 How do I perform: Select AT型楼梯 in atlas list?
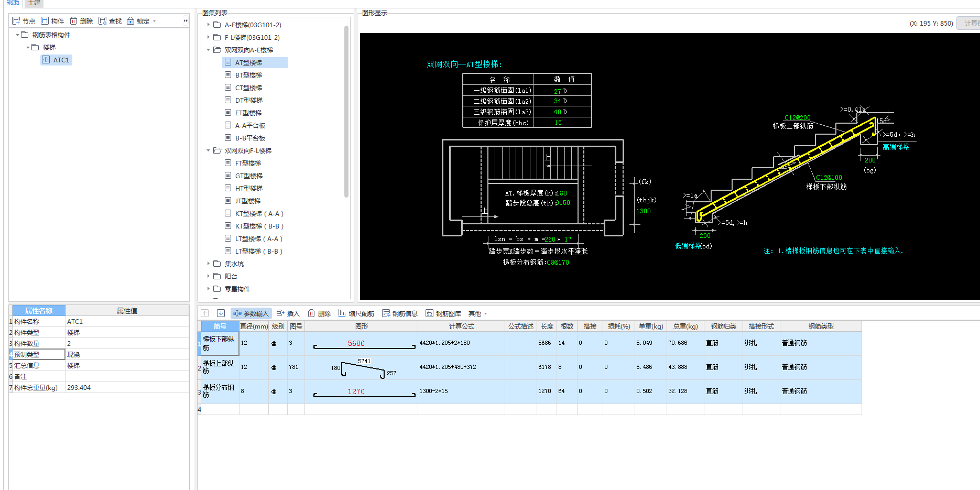pyautogui.click(x=255, y=62)
